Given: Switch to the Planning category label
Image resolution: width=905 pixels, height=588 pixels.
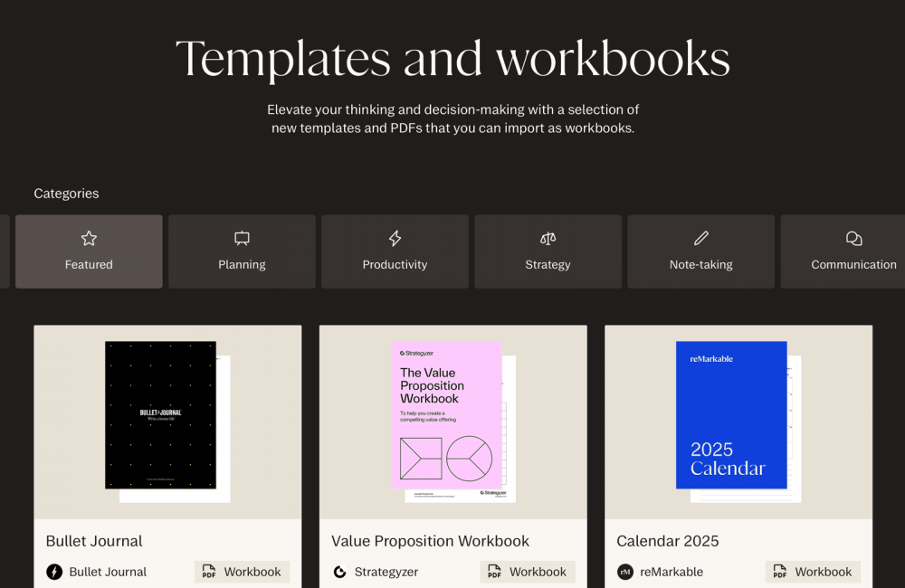Looking at the screenshot, I should pos(242,265).
